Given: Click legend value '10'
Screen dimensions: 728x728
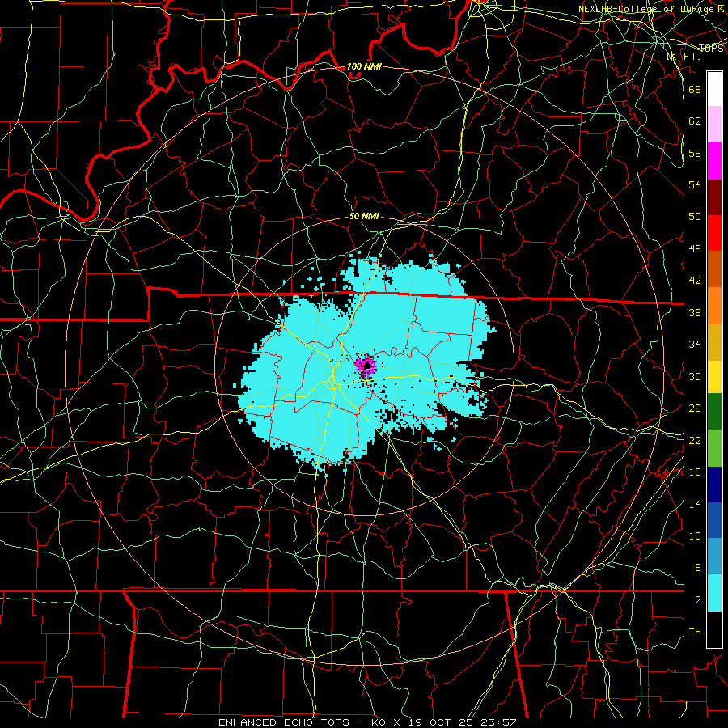Looking at the screenshot, I should coord(695,535).
